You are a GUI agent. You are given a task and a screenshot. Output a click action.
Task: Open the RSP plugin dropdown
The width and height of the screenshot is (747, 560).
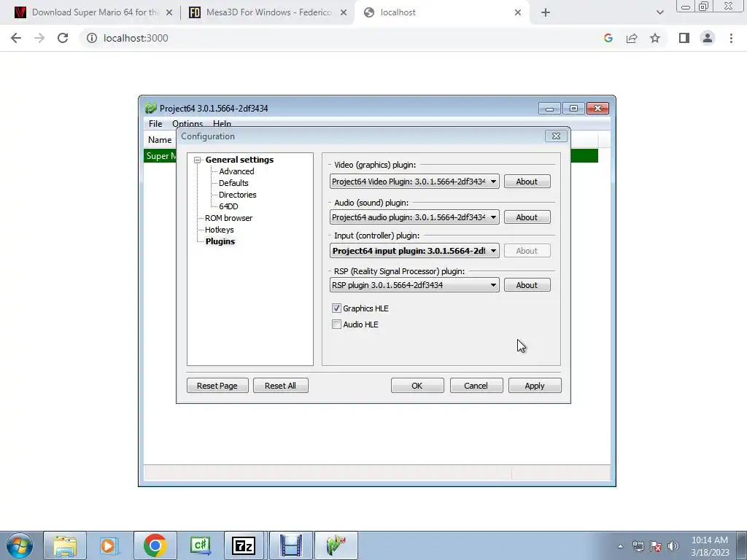(x=414, y=285)
